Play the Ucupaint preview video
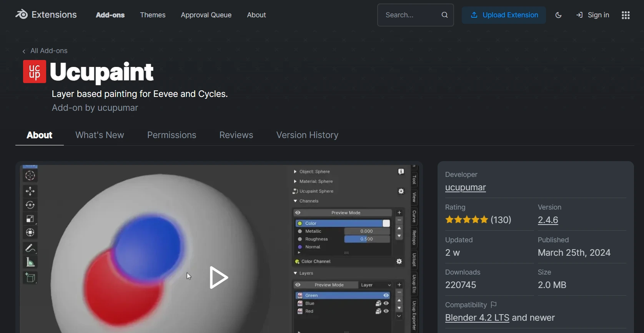This screenshot has height=333, width=644. tap(219, 278)
